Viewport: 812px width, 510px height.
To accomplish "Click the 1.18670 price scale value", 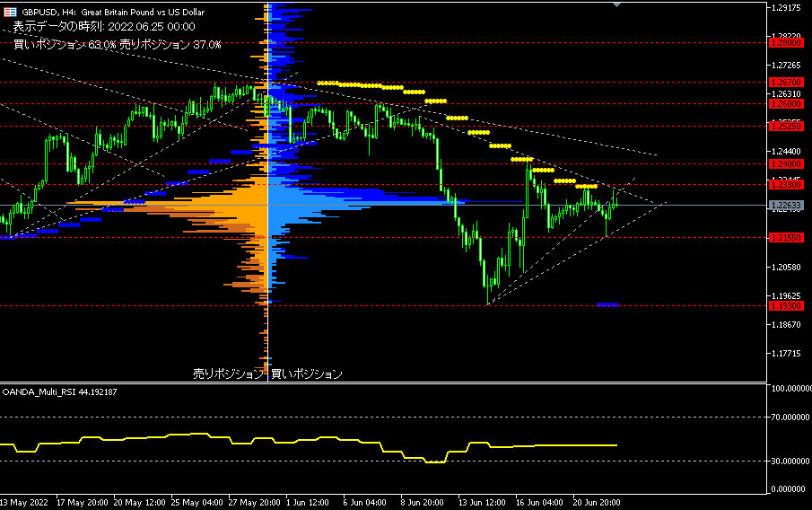I will click(x=786, y=324).
